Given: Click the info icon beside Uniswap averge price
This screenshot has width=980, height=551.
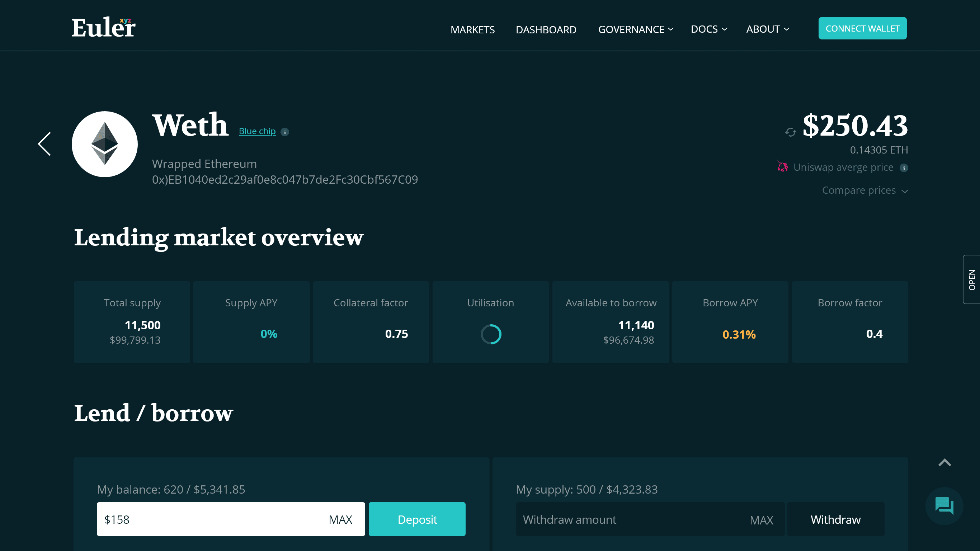Looking at the screenshot, I should point(904,168).
